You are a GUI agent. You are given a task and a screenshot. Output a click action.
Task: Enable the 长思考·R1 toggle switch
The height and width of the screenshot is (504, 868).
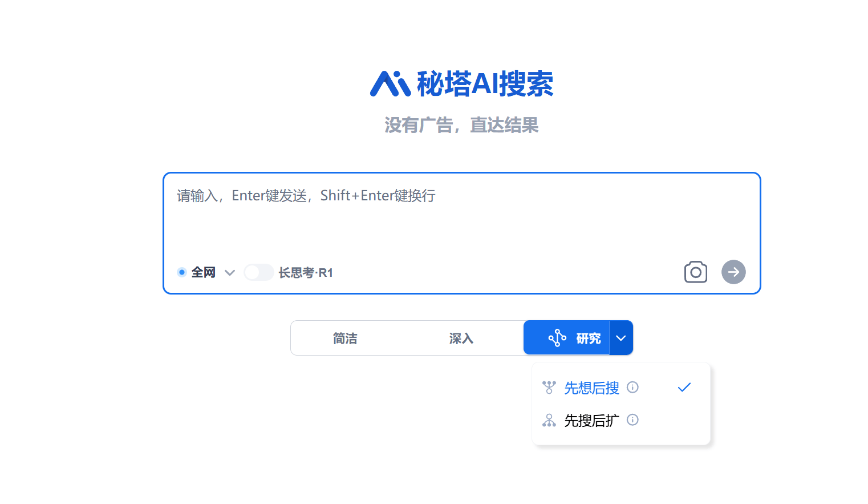(259, 272)
